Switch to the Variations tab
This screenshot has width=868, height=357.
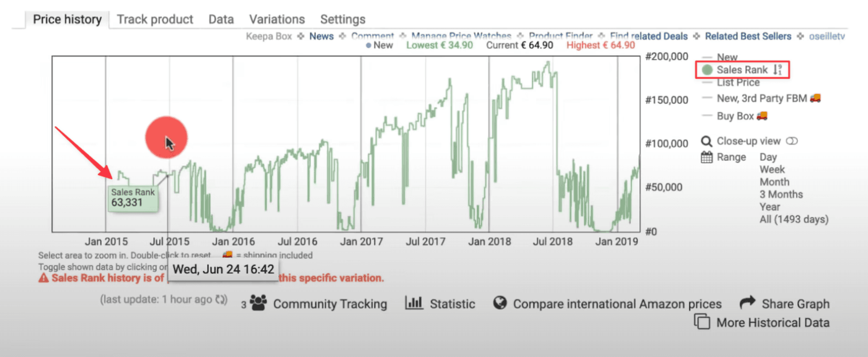(x=277, y=20)
